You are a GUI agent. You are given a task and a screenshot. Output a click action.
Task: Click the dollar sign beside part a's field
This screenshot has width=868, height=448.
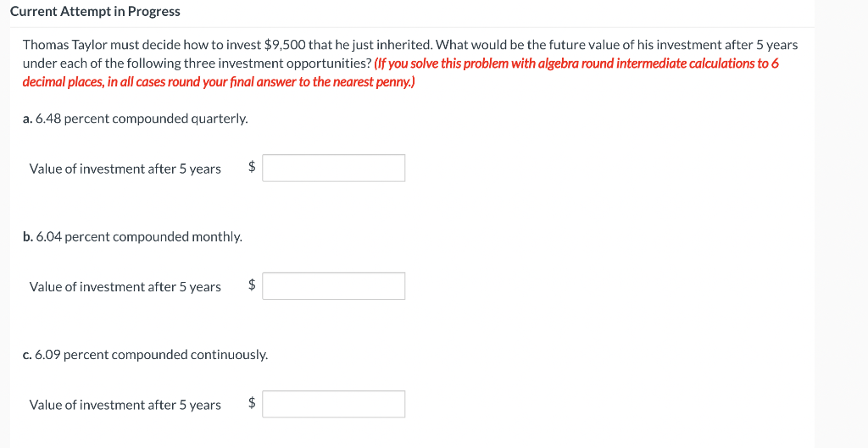pos(252,168)
